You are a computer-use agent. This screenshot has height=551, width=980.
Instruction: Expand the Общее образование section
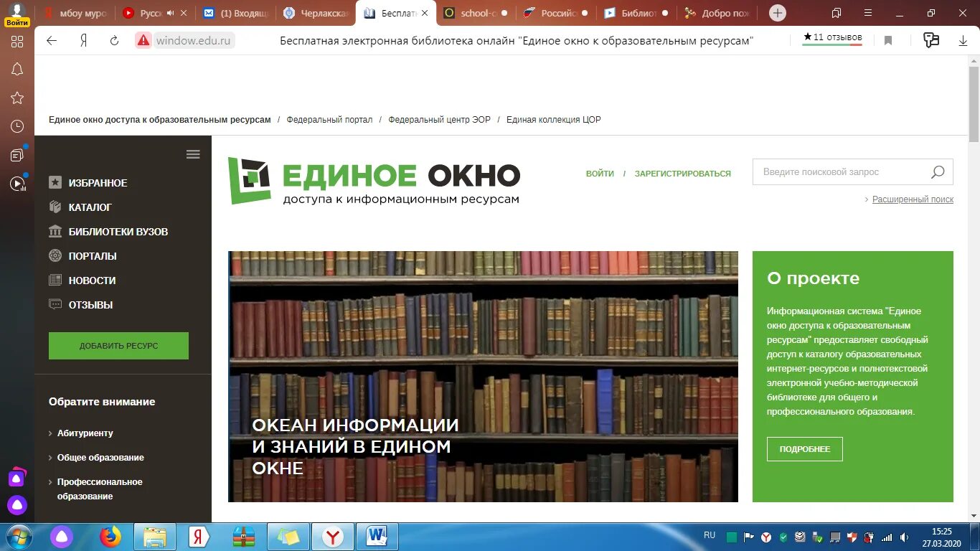click(100, 458)
